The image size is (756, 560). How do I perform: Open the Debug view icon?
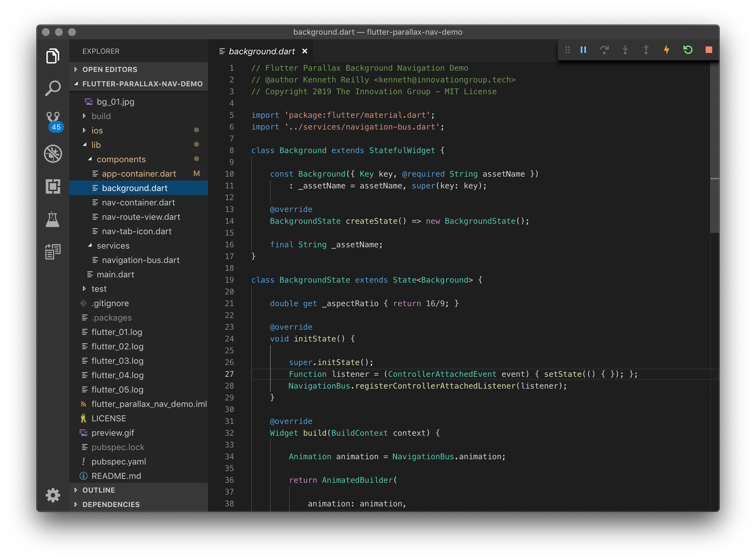(x=53, y=154)
